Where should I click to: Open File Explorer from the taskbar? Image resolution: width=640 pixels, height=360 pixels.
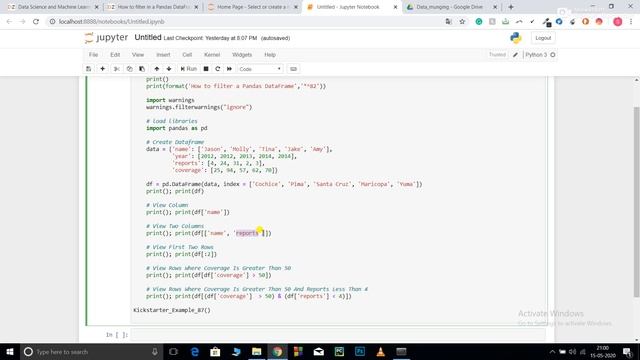click(x=256, y=351)
